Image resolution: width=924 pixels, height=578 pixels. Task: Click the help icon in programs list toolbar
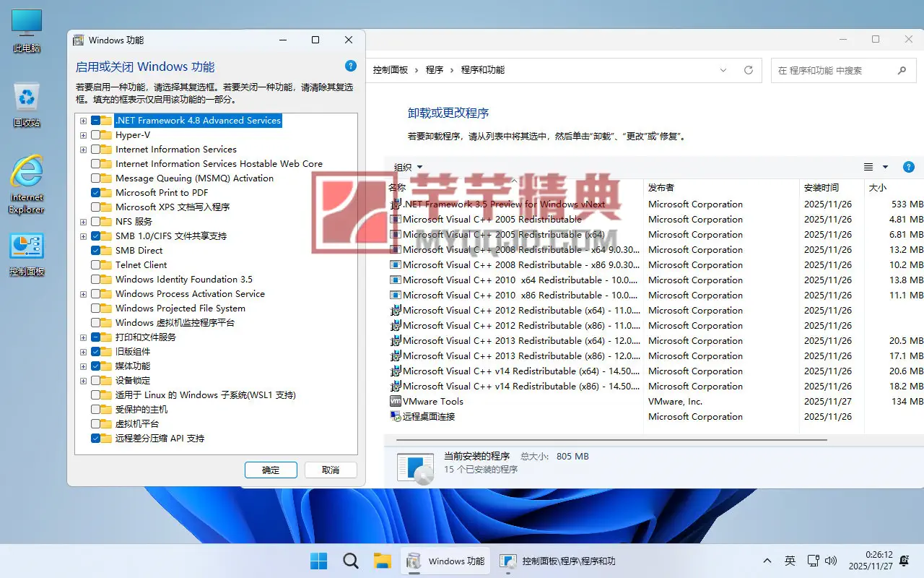(x=909, y=167)
